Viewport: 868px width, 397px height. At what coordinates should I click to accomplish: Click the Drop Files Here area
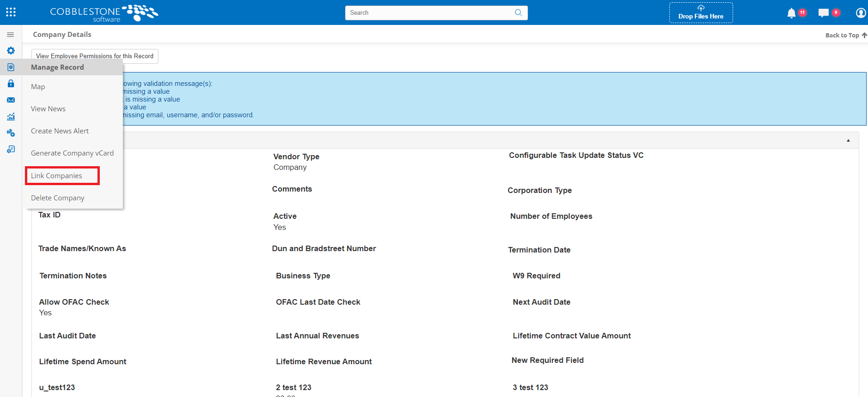[x=701, y=13]
